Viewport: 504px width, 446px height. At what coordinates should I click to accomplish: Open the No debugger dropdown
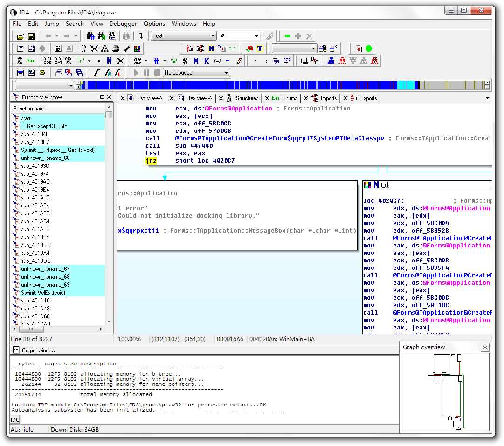pos(196,73)
